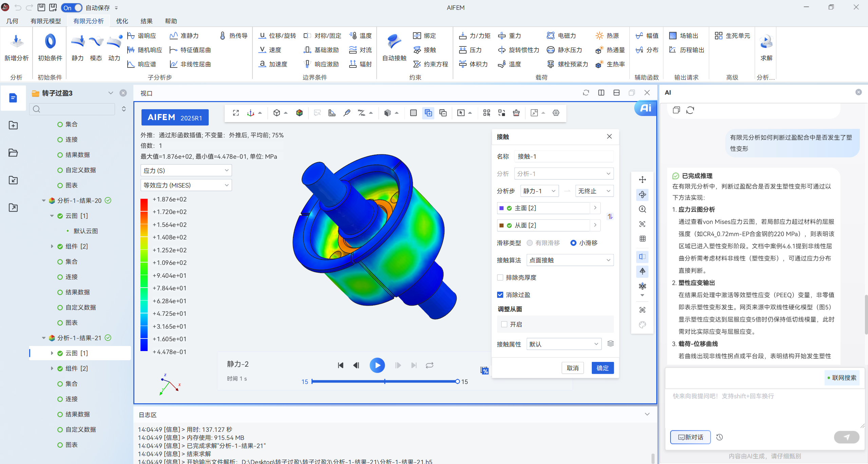868x464 pixels.
Task: Swap master and slave surfaces icon
Action: tap(610, 216)
